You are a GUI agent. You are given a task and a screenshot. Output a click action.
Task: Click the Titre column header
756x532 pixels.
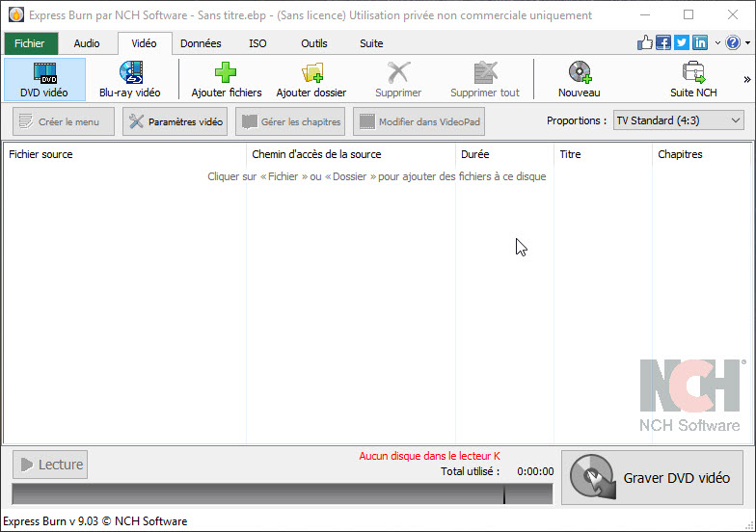pos(604,154)
